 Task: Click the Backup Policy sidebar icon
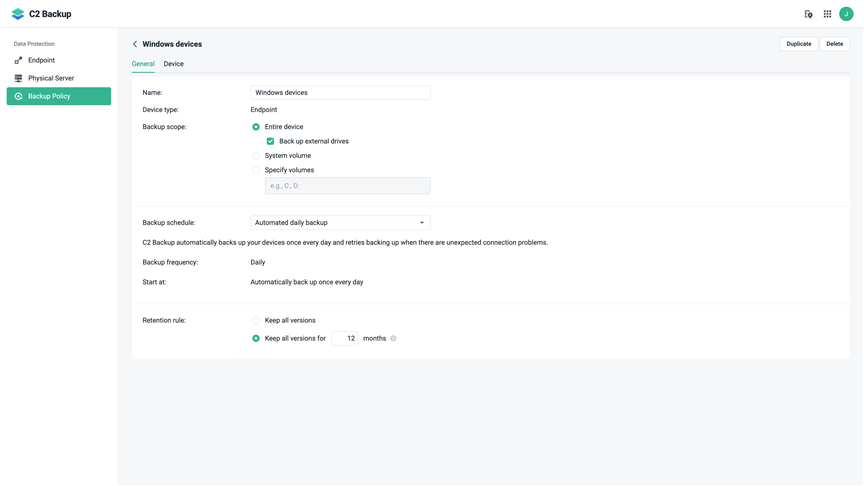tap(18, 96)
